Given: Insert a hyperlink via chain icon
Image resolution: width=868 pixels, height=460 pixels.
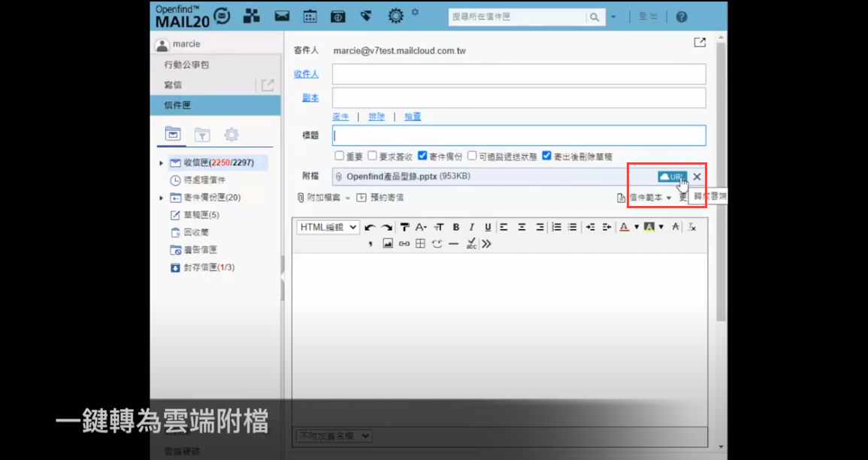Looking at the screenshot, I should (404, 244).
